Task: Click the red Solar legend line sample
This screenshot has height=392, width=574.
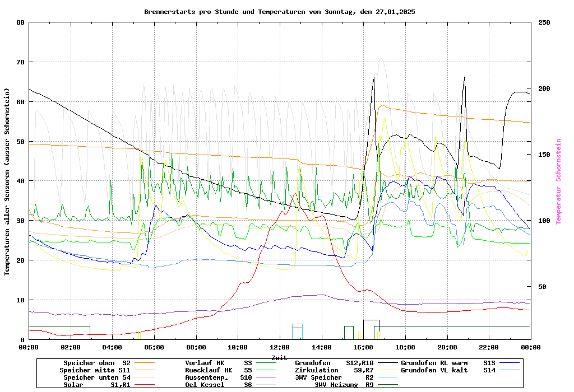Action: point(147,385)
